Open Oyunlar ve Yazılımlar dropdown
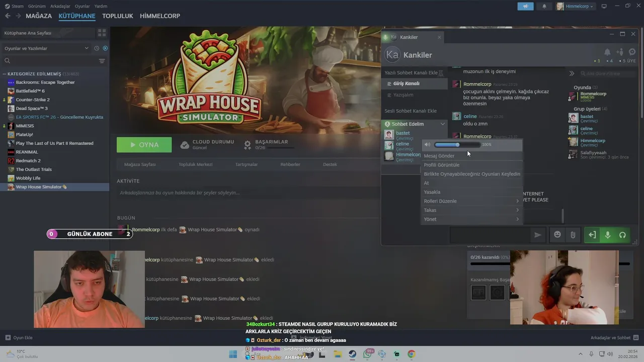The image size is (644, 362). pyautogui.click(x=47, y=48)
